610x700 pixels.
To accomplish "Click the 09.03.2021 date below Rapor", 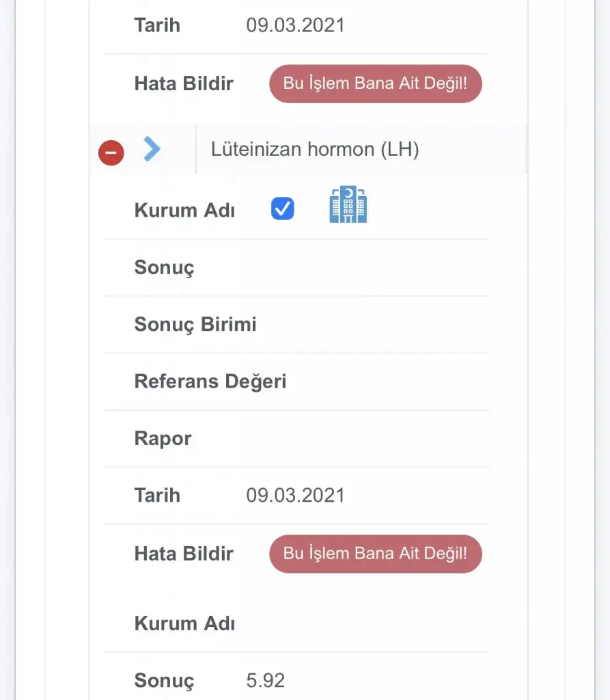I will pyautogui.click(x=295, y=495).
